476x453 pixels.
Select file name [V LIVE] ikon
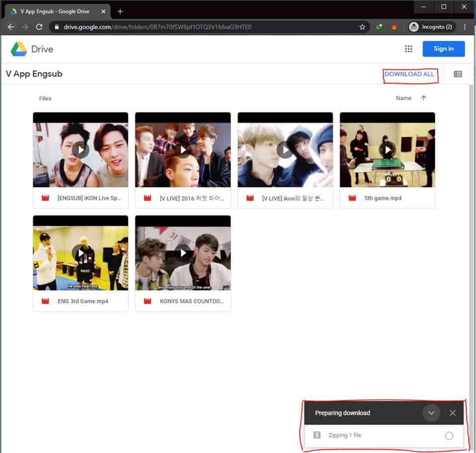(293, 198)
